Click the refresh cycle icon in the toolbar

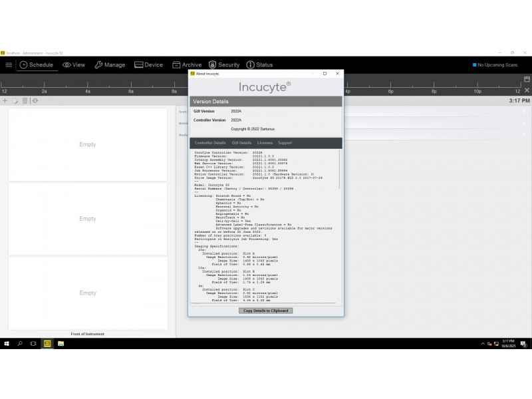pos(35,101)
